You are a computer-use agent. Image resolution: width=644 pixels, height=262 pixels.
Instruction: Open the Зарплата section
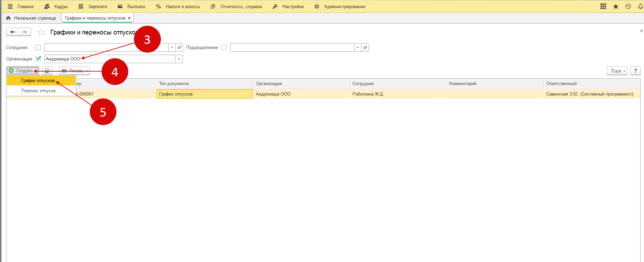coord(93,6)
